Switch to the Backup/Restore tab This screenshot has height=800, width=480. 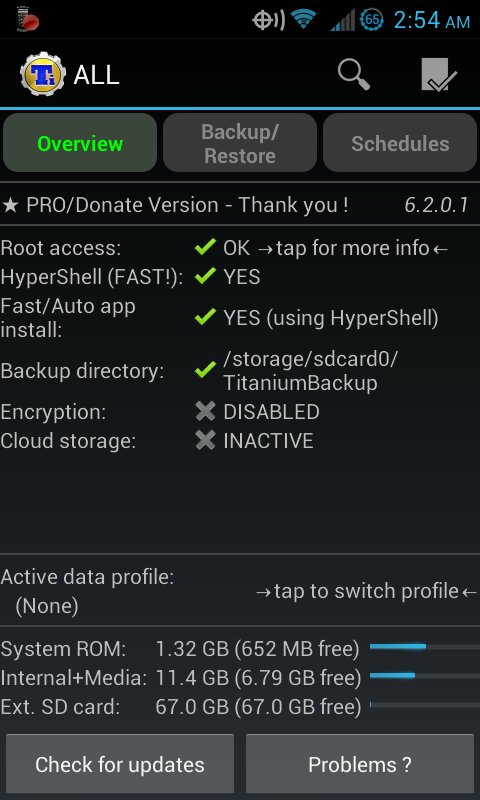240,143
